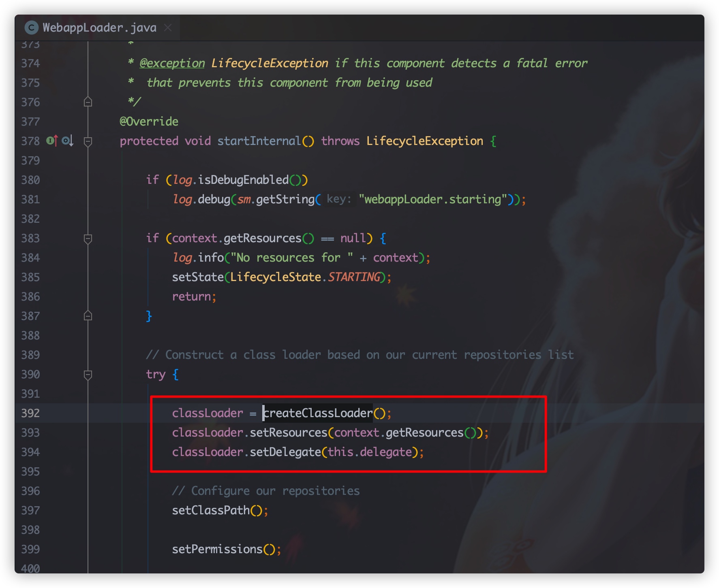
Task: Click the setPermissions call
Action: pyautogui.click(x=217, y=549)
